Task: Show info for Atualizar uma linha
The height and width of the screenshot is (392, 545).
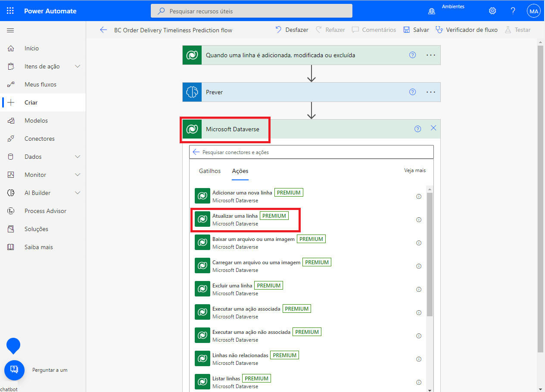Action: [419, 219]
